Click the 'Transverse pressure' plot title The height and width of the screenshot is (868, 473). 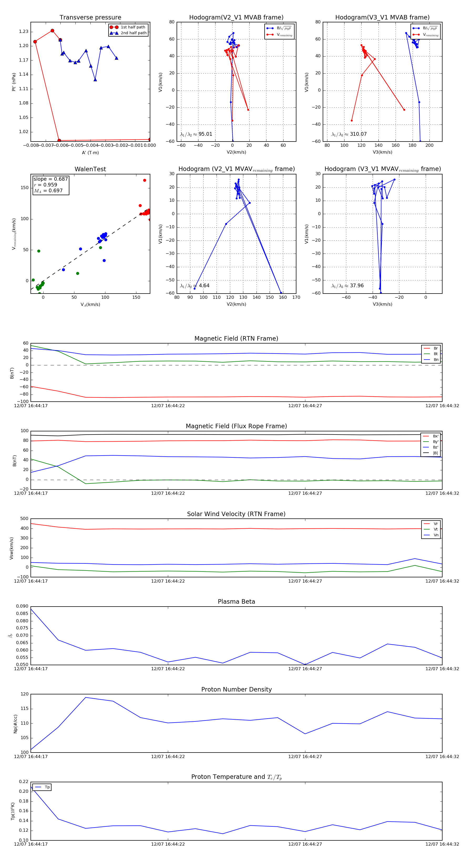click(x=90, y=17)
